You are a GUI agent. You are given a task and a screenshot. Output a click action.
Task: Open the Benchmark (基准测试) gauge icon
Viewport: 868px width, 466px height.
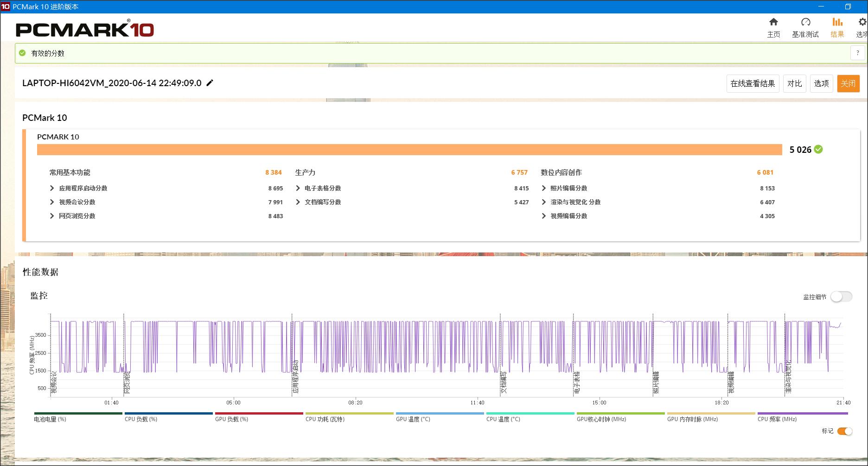tap(805, 22)
